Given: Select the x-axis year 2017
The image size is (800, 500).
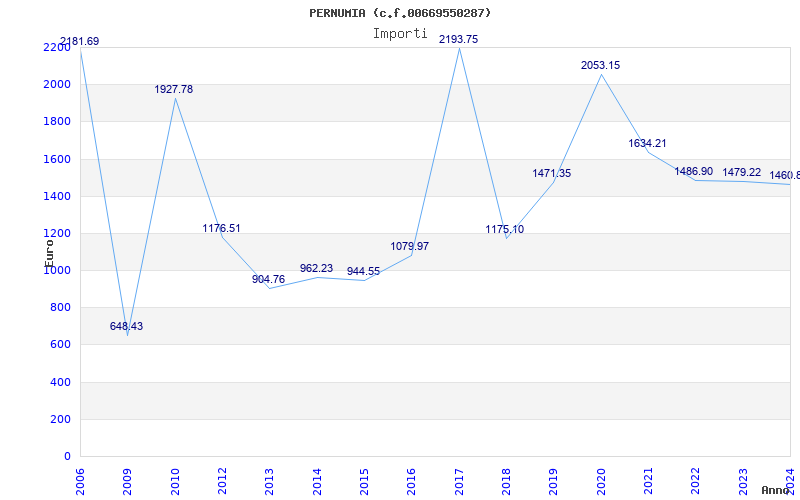Looking at the screenshot, I should click(459, 482).
